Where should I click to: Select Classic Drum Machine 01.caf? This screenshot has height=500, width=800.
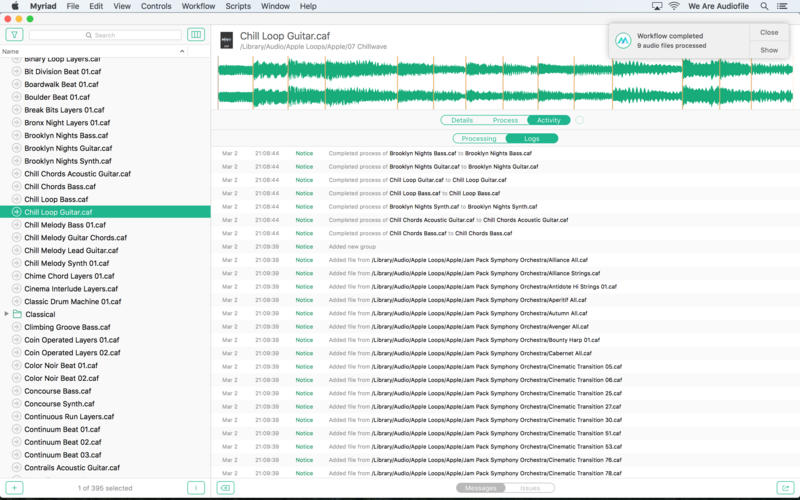pyautogui.click(x=73, y=301)
